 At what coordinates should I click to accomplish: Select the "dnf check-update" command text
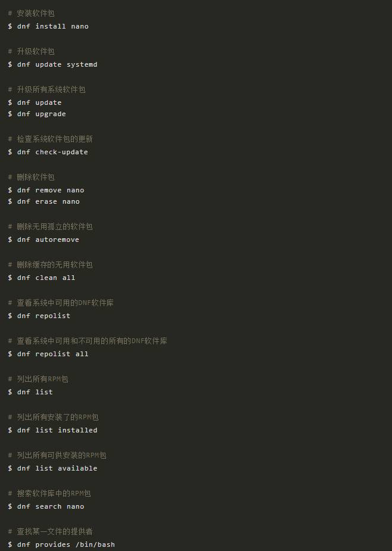pos(52,152)
